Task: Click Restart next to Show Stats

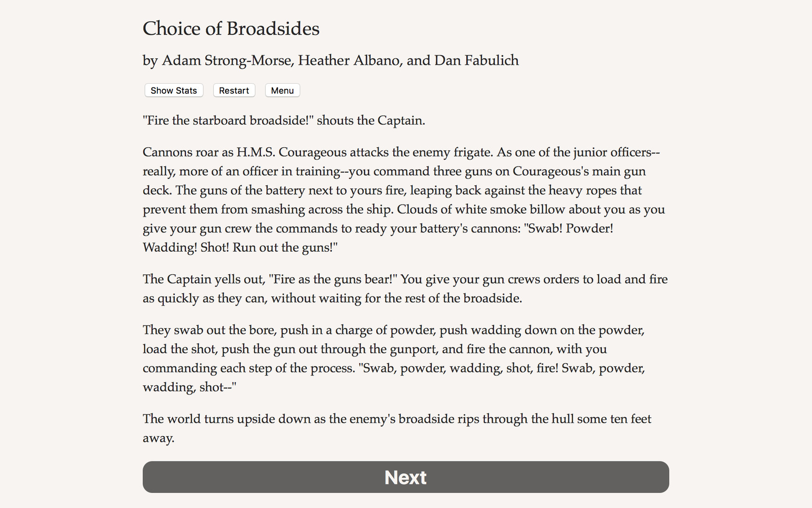Action: (x=234, y=90)
